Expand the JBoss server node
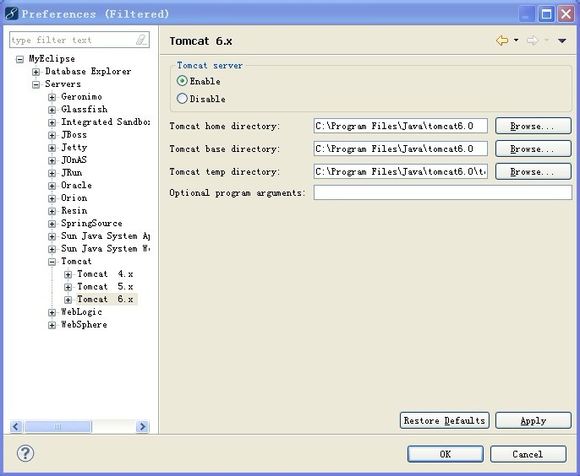580x476 pixels. [52, 135]
